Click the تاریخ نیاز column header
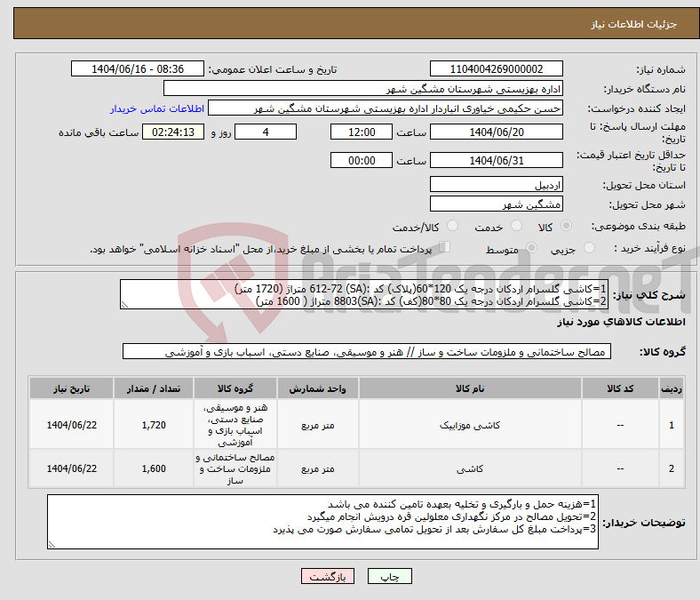 pos(71,388)
